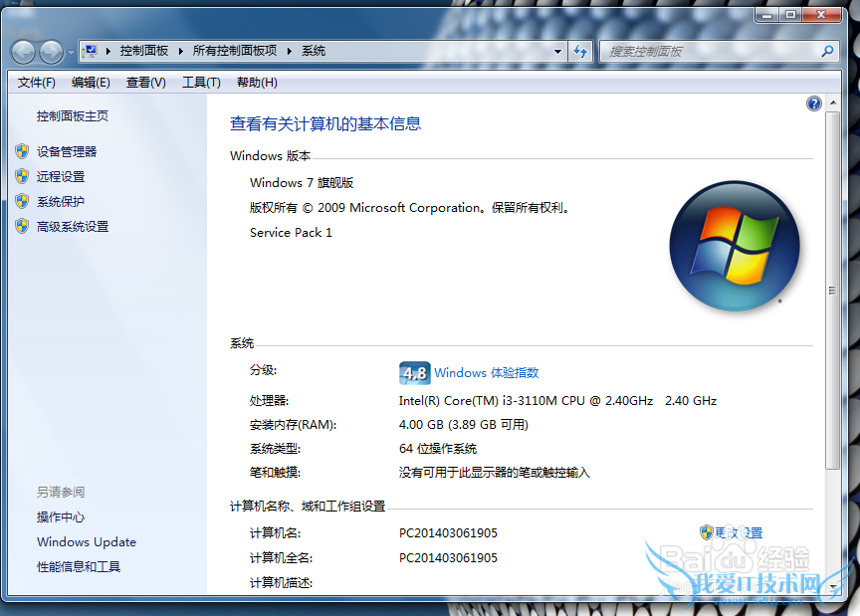Click the refresh button beside address bar

[580, 52]
